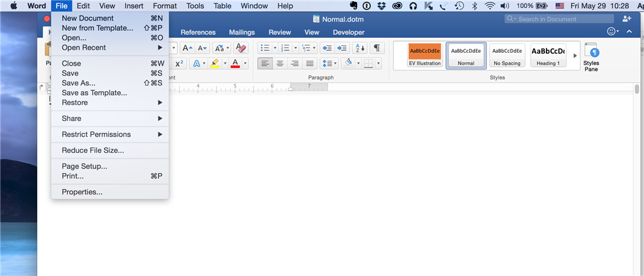This screenshot has width=644, height=276.
Task: Choose Print... menu item
Action: (109, 176)
